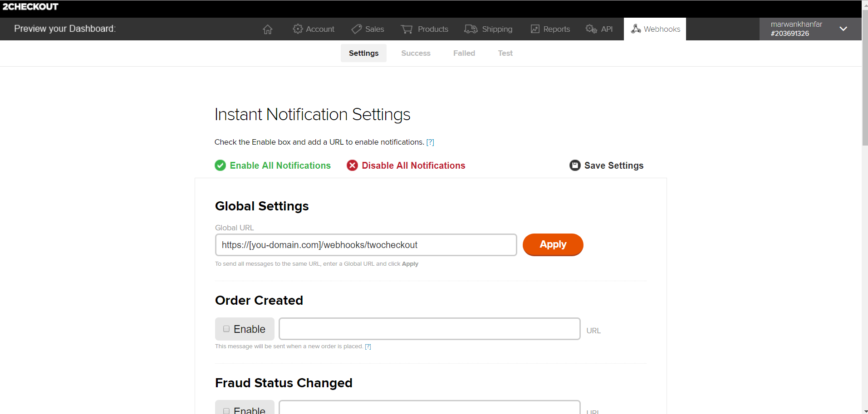The image size is (868, 414).
Task: Open the Shipping menu
Action: [x=488, y=29]
